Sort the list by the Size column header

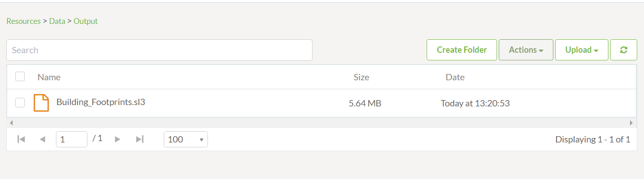[361, 77]
